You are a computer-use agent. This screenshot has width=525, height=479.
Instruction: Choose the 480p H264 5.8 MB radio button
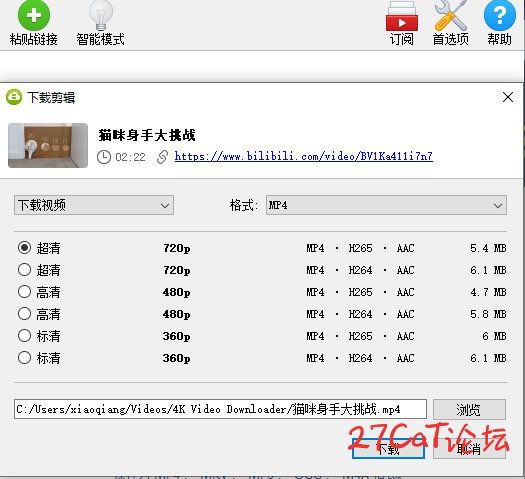[x=24, y=314]
